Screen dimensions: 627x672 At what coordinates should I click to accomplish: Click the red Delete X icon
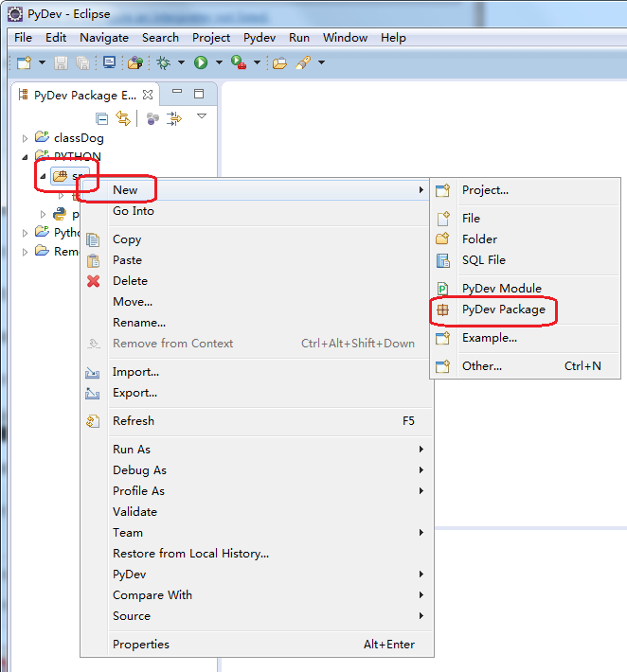(x=93, y=281)
